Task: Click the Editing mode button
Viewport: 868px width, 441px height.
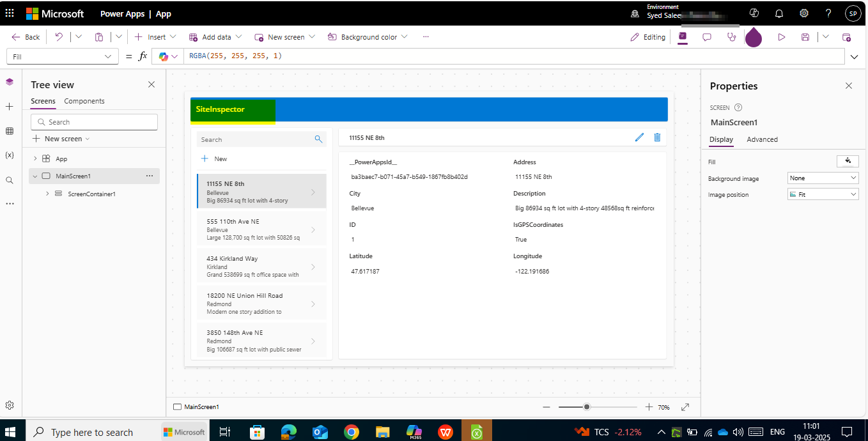Action: pos(647,37)
